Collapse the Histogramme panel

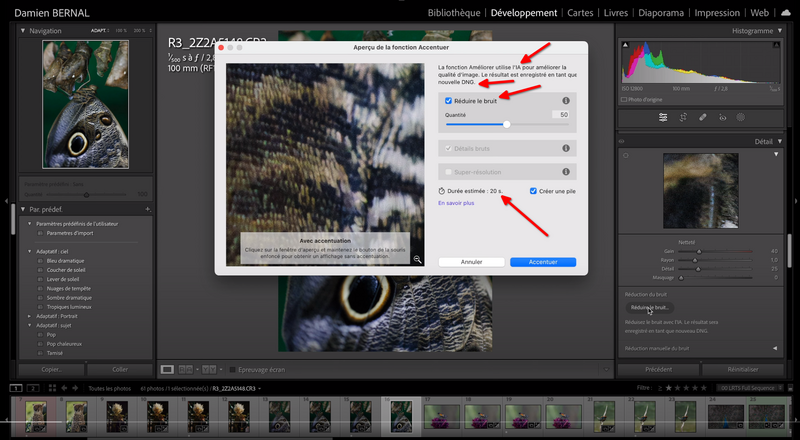780,31
